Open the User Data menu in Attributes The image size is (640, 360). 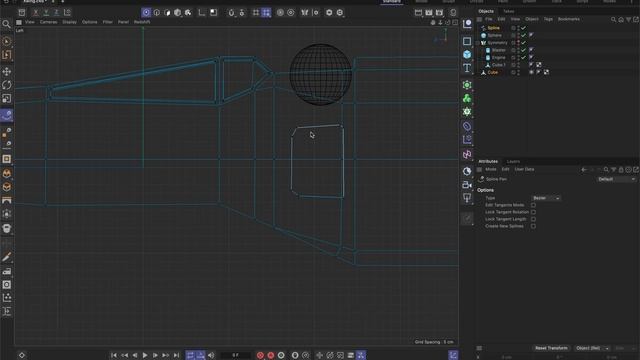pos(524,169)
